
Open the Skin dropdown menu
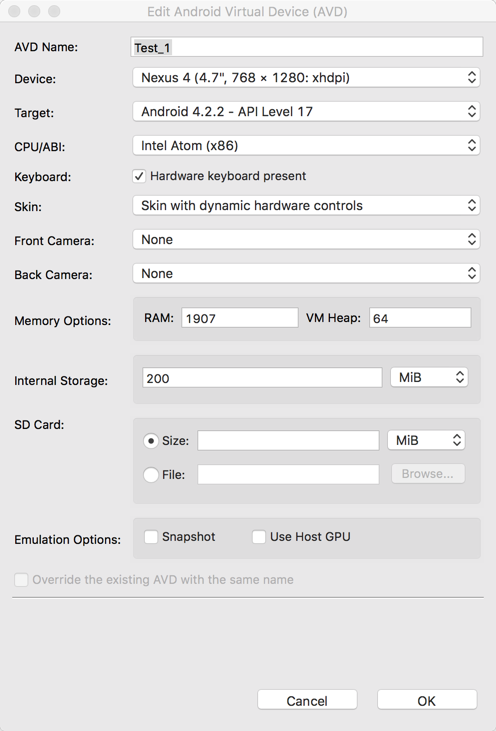pos(306,206)
